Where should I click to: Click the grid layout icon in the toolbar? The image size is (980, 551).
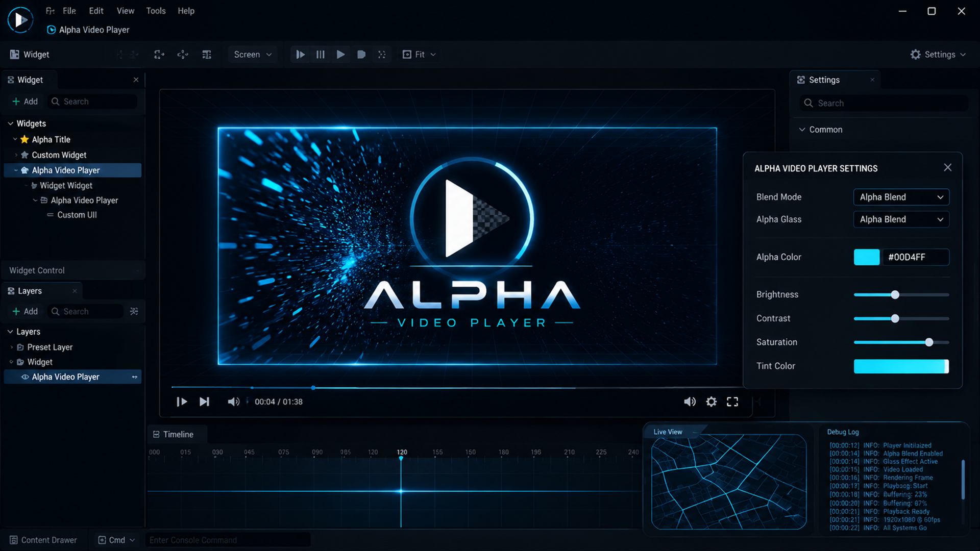[207, 55]
